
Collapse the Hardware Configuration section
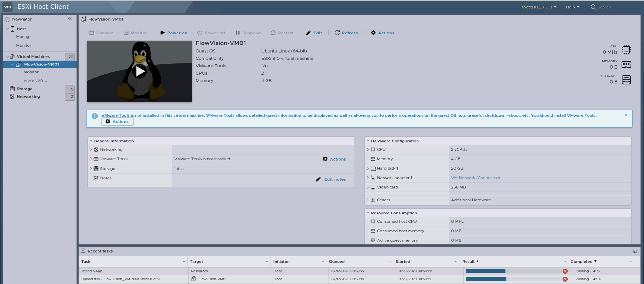[368, 141]
